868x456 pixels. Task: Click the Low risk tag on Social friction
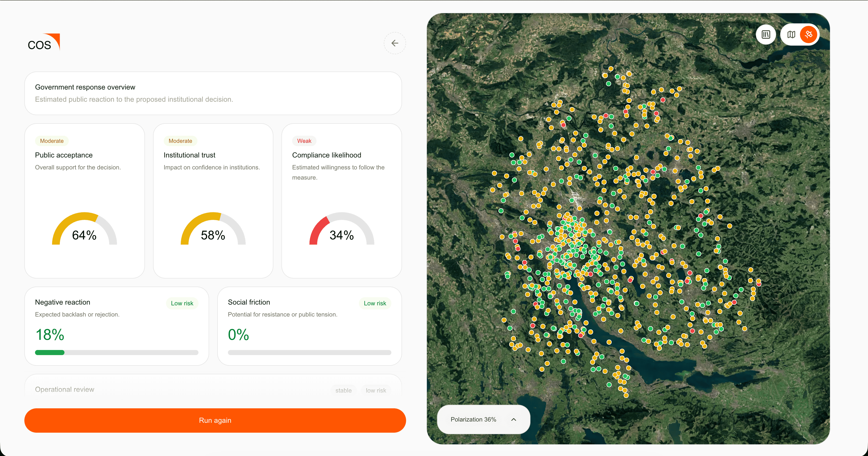pyautogui.click(x=375, y=303)
